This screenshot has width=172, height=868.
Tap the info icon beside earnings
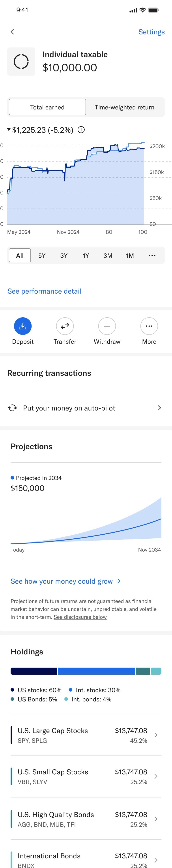[81, 130]
